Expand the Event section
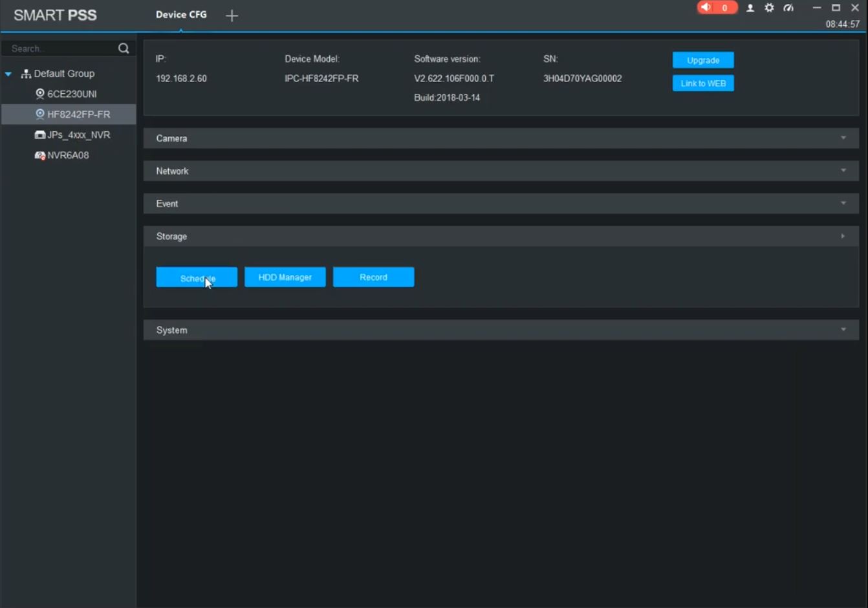The width and height of the screenshot is (868, 608). pos(843,204)
